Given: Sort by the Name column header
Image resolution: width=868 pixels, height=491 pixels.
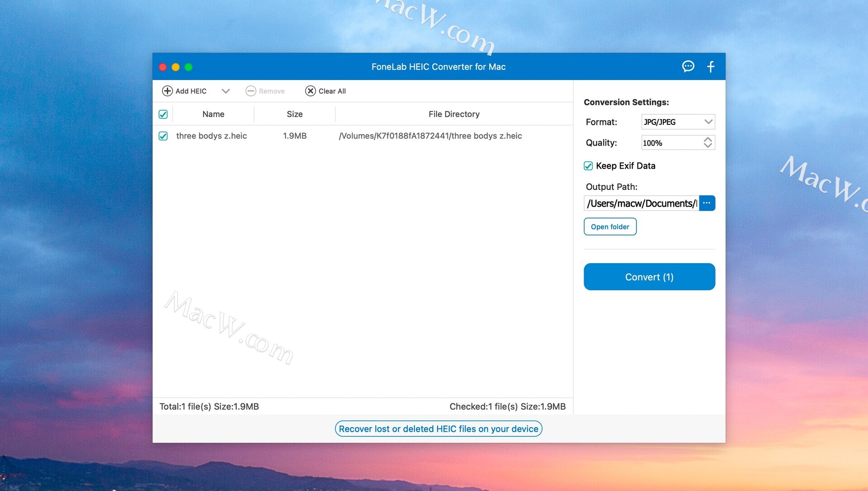Looking at the screenshot, I should pyautogui.click(x=213, y=114).
